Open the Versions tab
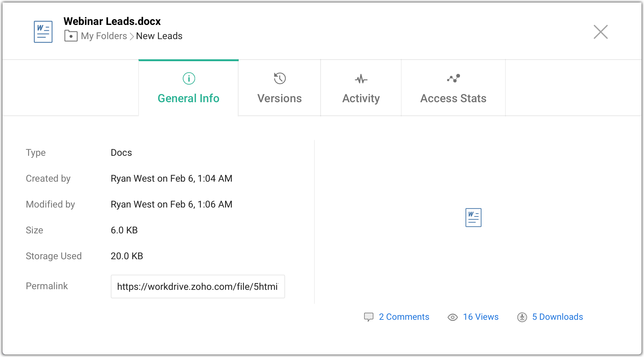Image resolution: width=644 pixels, height=357 pixels. [x=279, y=98]
